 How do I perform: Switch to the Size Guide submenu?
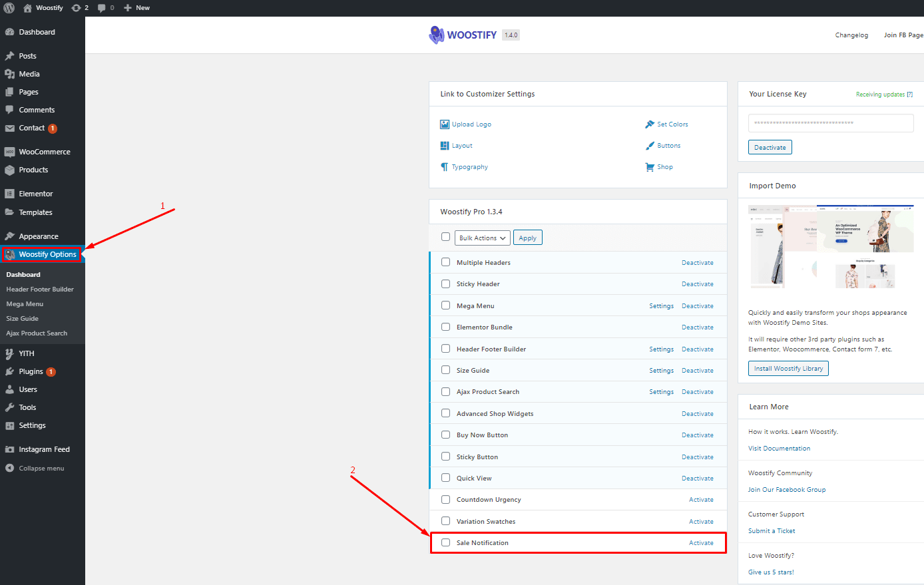coord(23,318)
